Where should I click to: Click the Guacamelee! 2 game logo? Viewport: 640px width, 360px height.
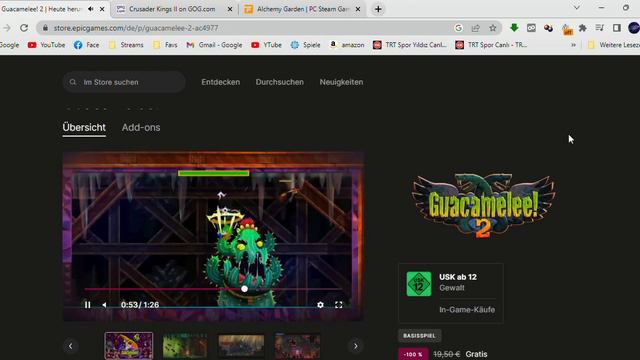[x=484, y=205]
